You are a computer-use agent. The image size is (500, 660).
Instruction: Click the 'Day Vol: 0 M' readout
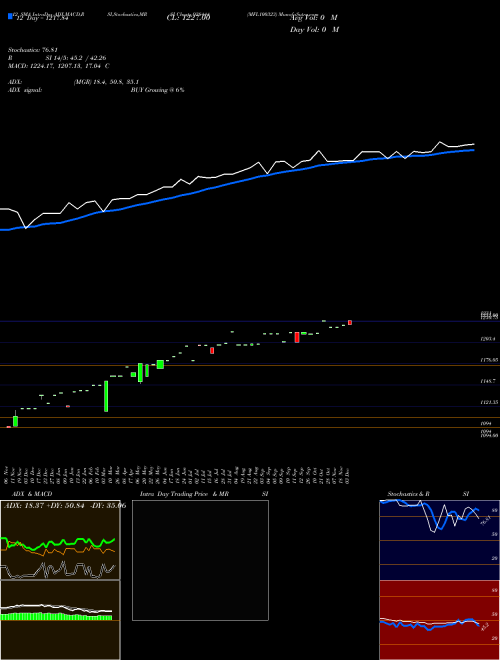[x=314, y=29]
